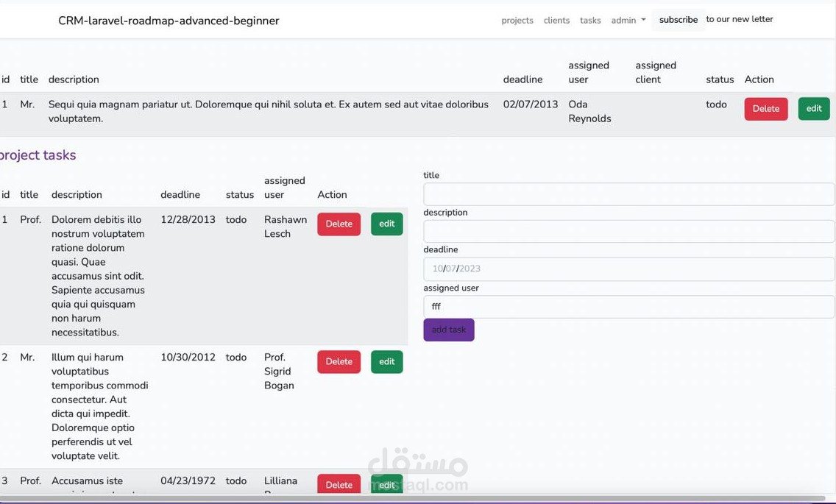The height and width of the screenshot is (504, 836).
Task: Go to the tasks nav link
Action: click(590, 21)
